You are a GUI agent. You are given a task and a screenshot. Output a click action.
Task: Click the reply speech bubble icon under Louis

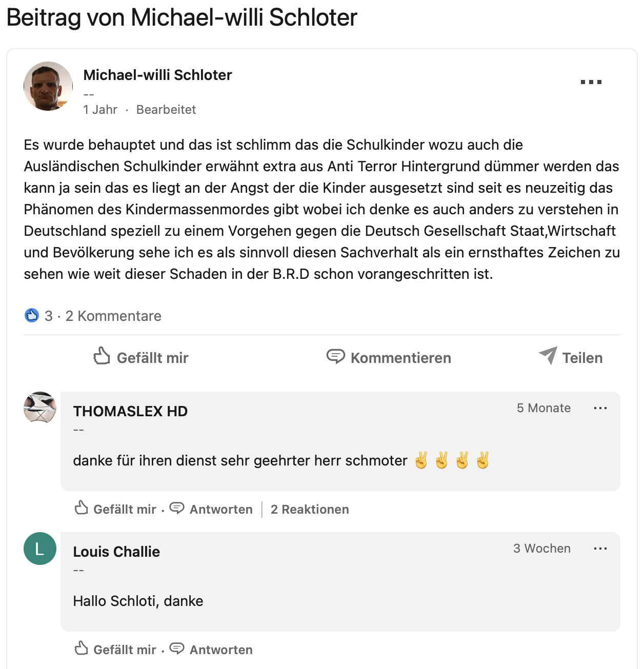click(177, 648)
